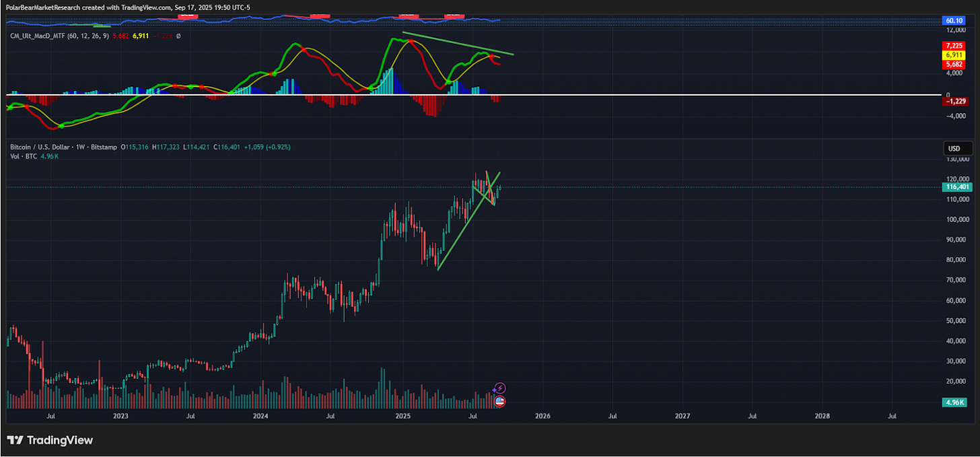980x457 pixels.
Task: Click the dark red -1,229 histogram label
Action: click(x=956, y=101)
